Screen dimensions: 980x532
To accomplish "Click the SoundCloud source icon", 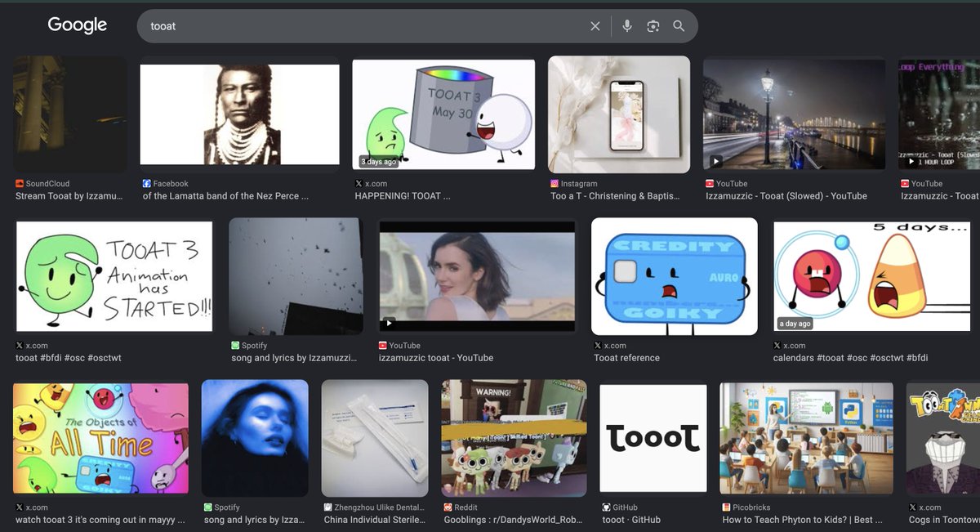I will [20, 184].
